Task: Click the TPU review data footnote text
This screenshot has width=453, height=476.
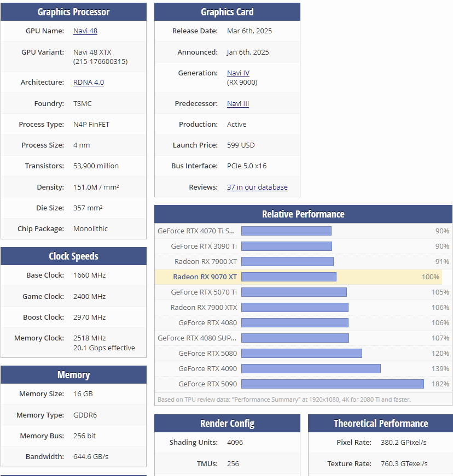Action: (x=284, y=399)
